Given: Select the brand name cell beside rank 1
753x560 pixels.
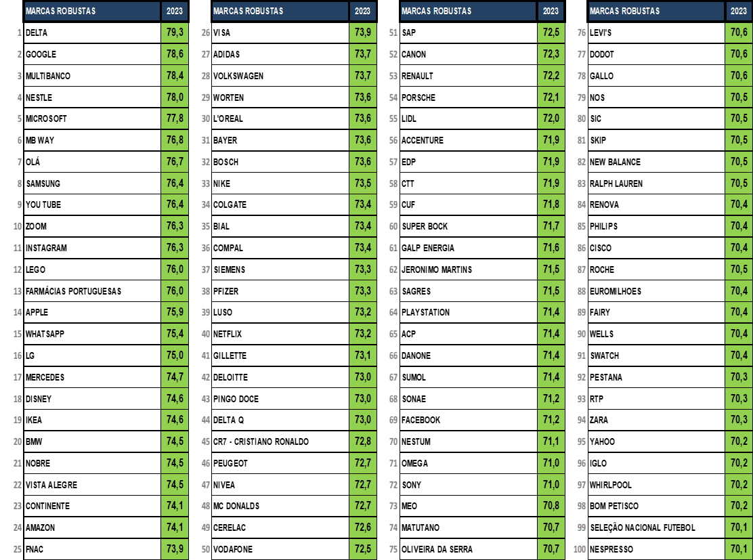Looking at the screenshot, I should coord(92,33).
